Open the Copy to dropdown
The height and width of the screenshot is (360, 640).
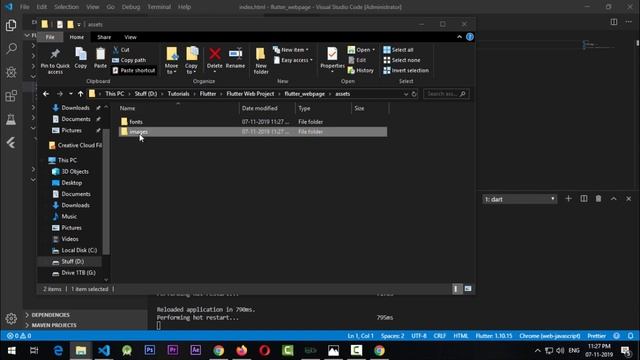point(191,61)
